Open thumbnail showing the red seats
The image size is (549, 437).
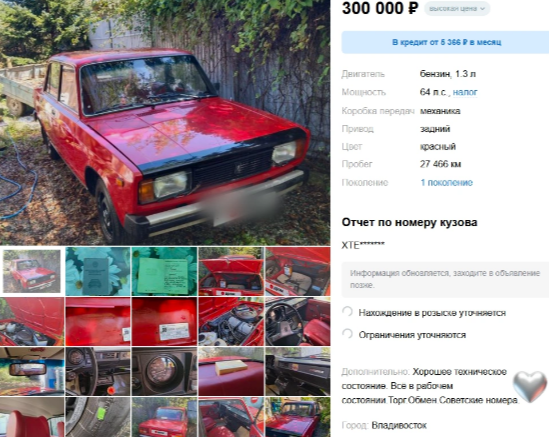pos(32,417)
